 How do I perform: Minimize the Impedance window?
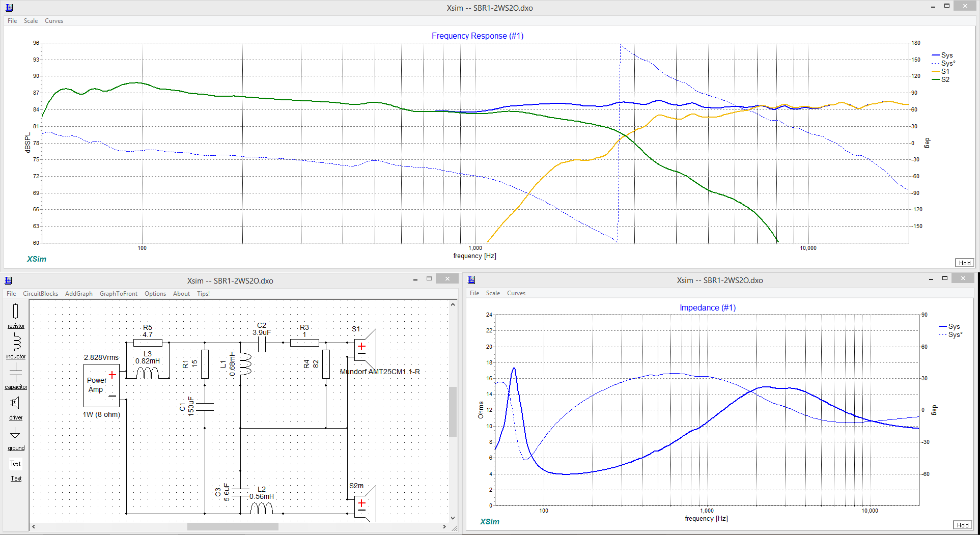(931, 279)
